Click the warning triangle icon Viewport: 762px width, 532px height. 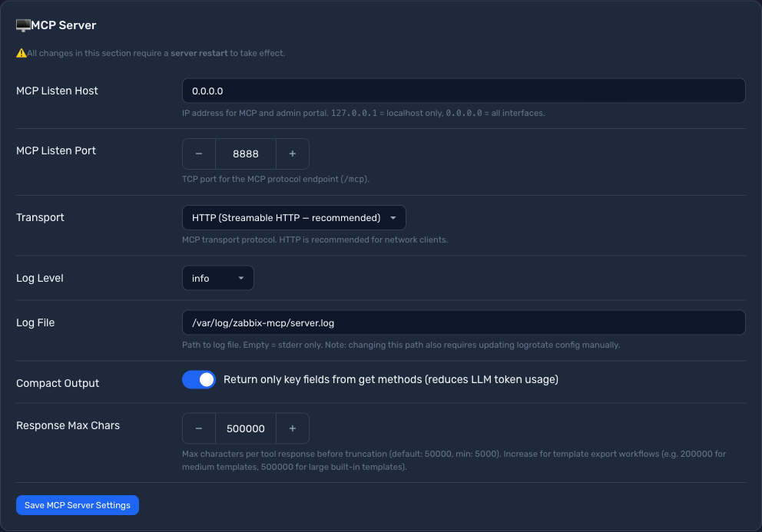(22, 53)
